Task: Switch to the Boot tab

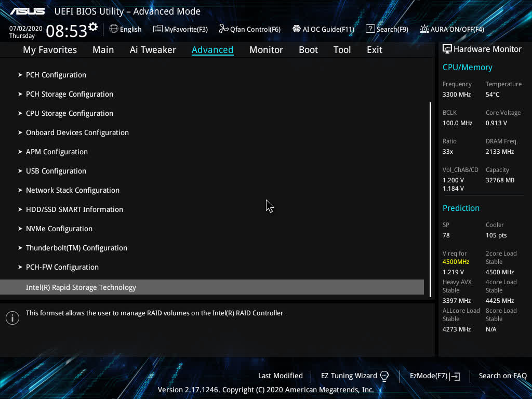Action: pyautogui.click(x=308, y=50)
